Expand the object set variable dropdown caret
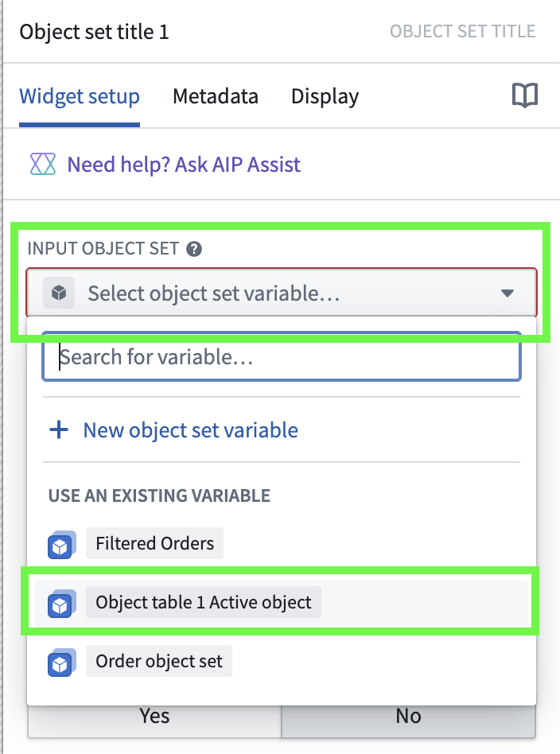This screenshot has width=560, height=754. pos(508,292)
